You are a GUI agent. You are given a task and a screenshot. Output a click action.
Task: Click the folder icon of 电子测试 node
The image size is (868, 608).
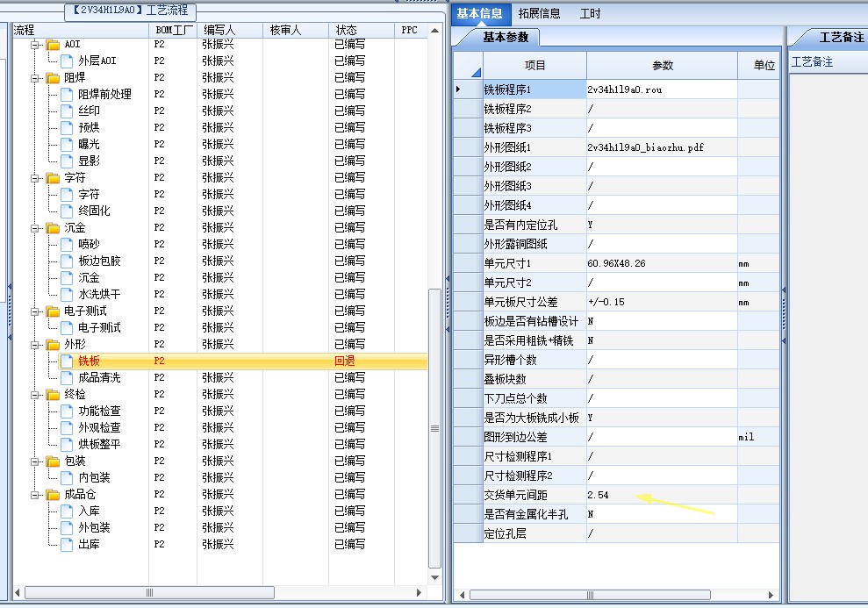(x=53, y=311)
